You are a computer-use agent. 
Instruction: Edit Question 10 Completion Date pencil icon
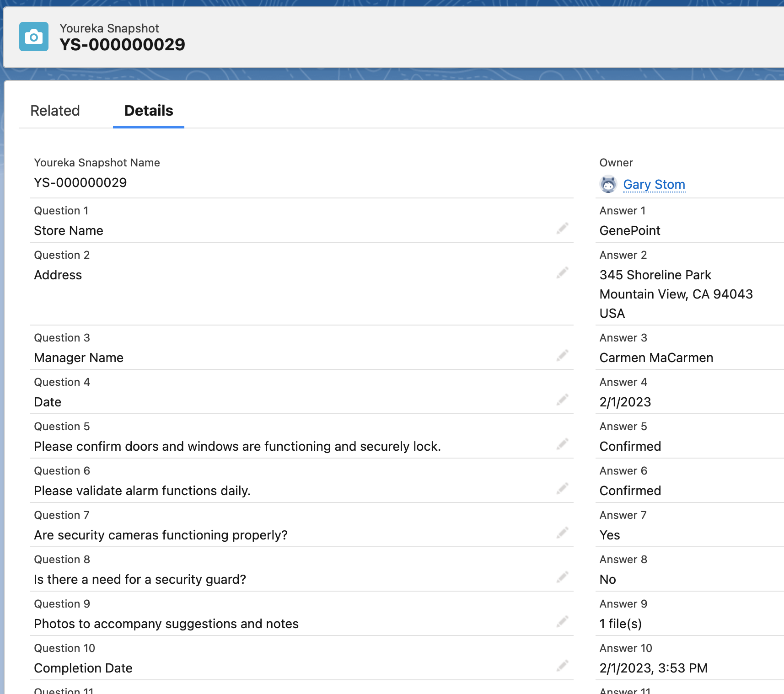coord(563,666)
